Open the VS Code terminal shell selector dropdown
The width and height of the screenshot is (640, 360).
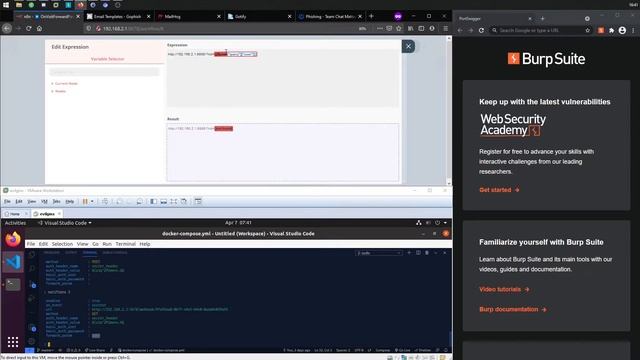[x=379, y=253]
